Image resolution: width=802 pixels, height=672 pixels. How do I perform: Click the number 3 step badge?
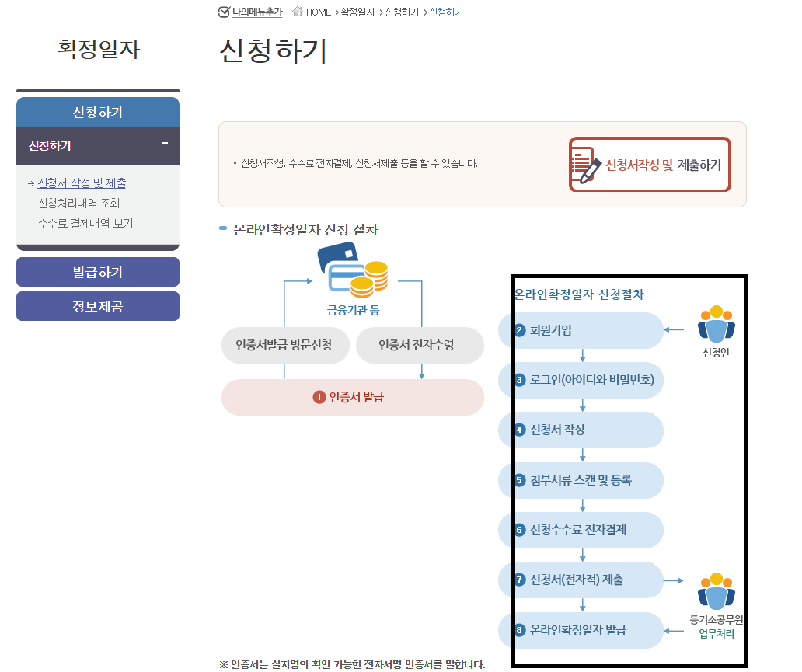pyautogui.click(x=519, y=380)
